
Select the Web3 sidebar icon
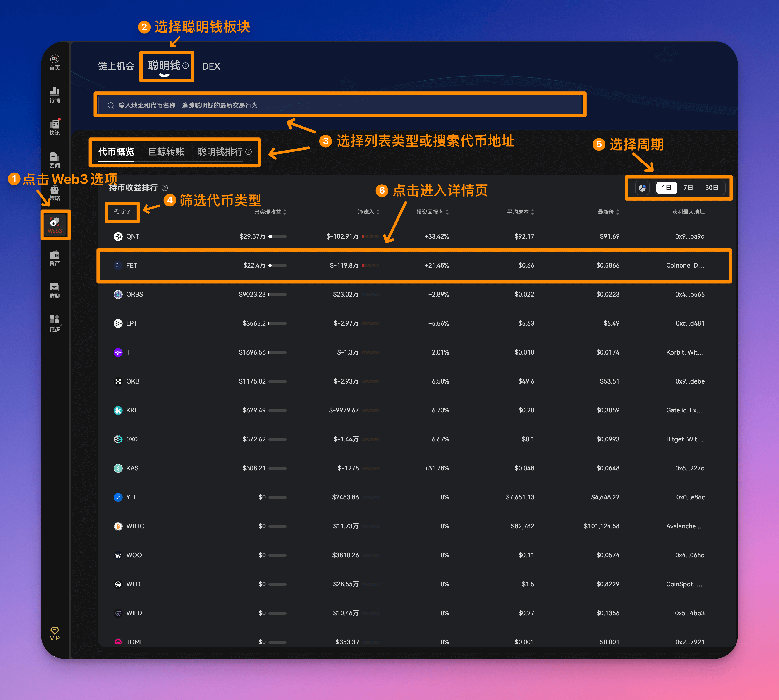pyautogui.click(x=55, y=225)
